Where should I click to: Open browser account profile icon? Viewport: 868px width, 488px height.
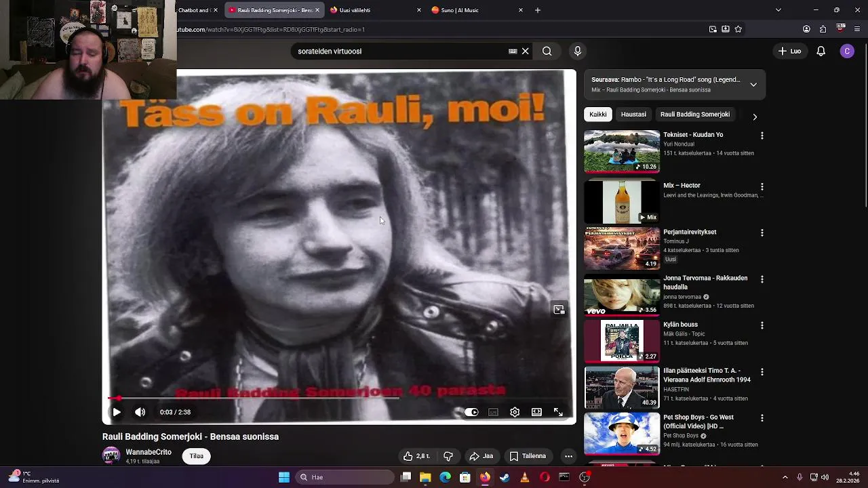(806, 29)
